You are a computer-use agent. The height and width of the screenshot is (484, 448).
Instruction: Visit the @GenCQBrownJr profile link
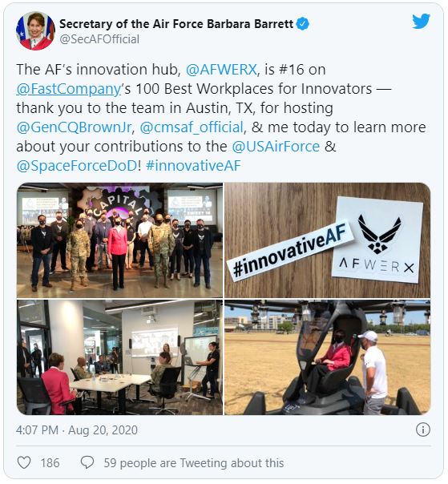74,127
